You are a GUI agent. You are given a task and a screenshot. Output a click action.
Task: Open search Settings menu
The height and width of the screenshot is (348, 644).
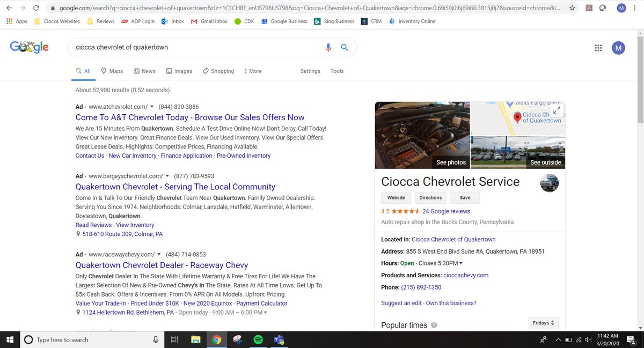[310, 71]
